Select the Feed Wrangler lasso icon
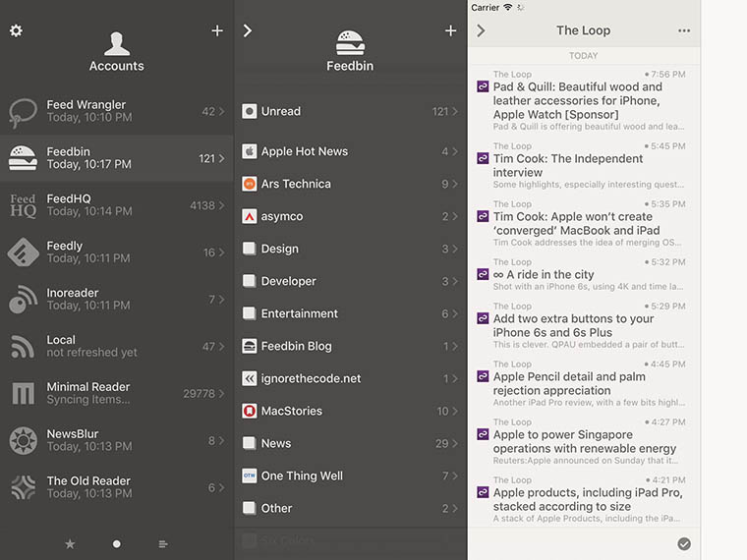747x560 pixels. click(23, 112)
